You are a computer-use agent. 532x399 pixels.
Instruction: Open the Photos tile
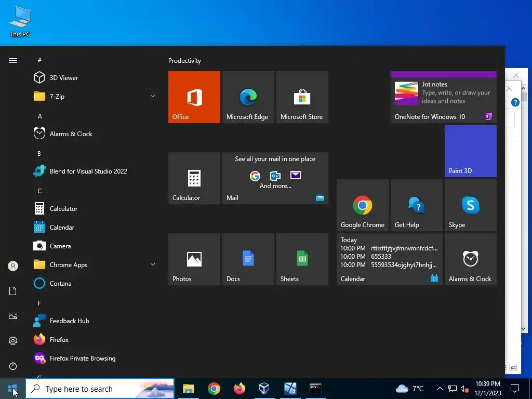coord(194,259)
